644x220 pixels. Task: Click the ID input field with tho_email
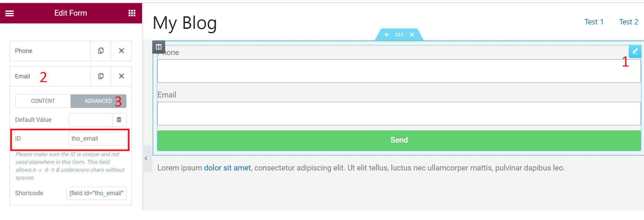(x=97, y=139)
